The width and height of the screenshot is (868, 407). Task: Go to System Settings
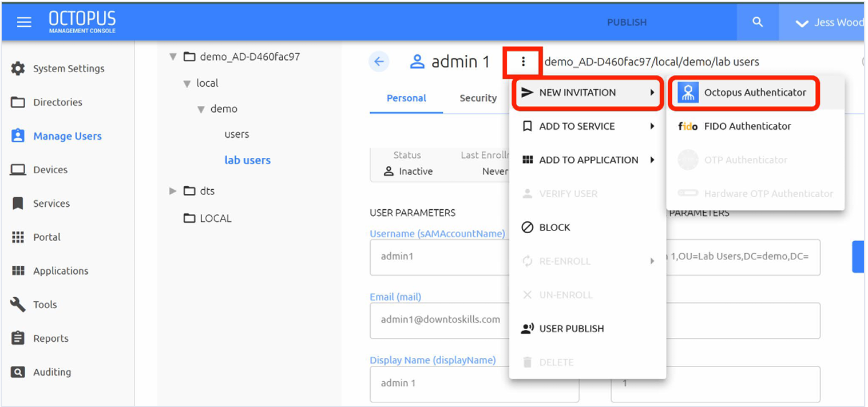68,69
